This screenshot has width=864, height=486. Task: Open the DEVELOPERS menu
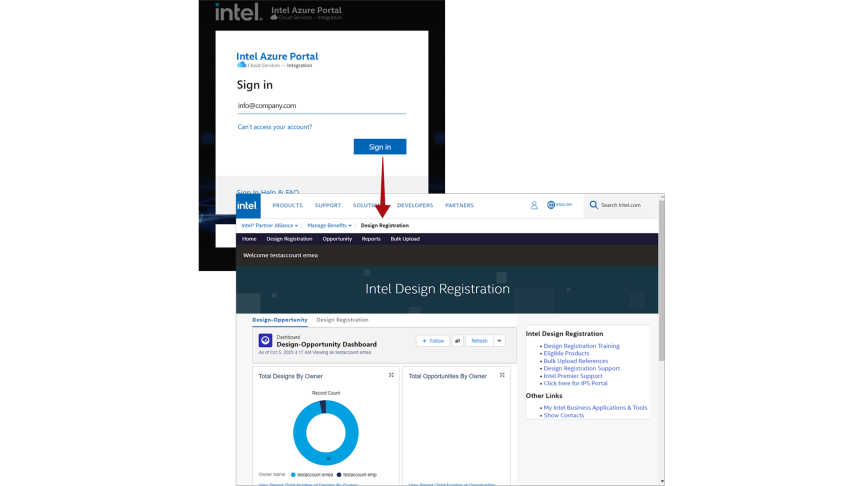tap(415, 206)
